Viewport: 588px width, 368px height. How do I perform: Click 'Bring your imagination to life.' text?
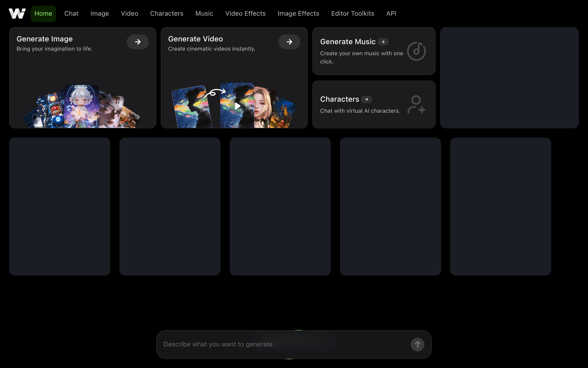[54, 49]
